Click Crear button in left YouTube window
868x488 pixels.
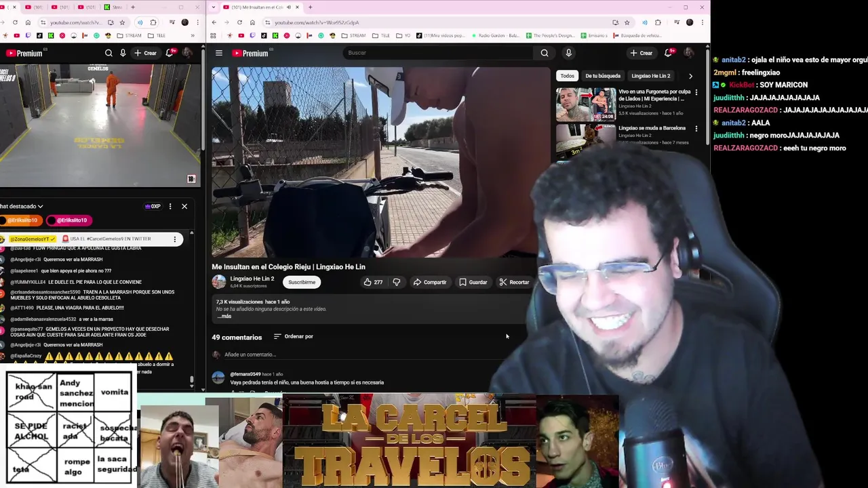(x=146, y=53)
